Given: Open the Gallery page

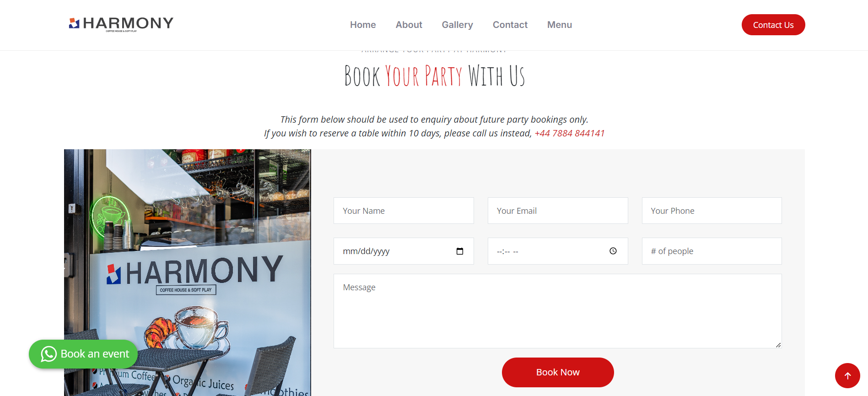Looking at the screenshot, I should (x=457, y=25).
